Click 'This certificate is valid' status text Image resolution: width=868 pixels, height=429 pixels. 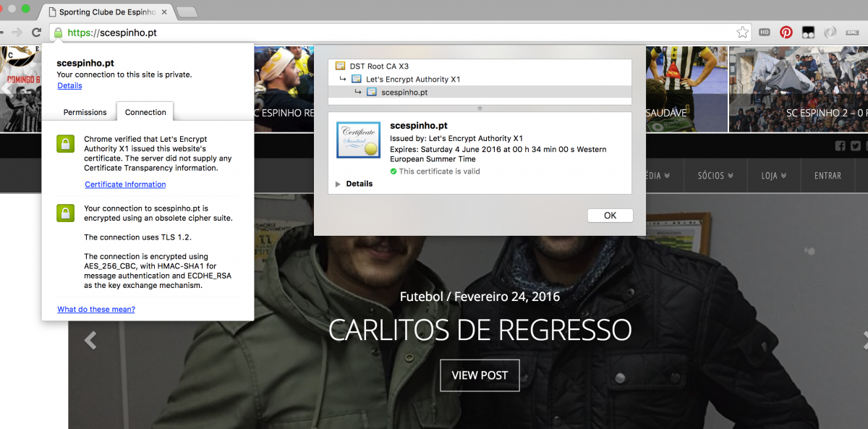coord(439,171)
